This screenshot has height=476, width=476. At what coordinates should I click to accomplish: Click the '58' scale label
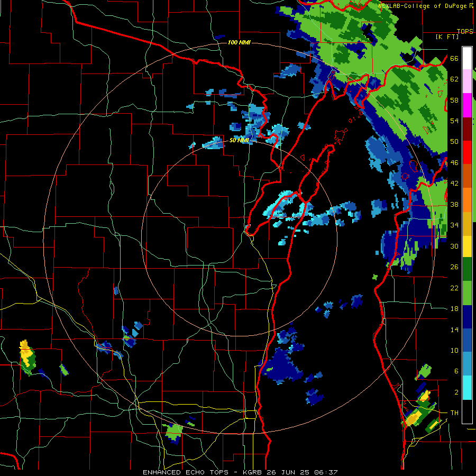pyautogui.click(x=454, y=100)
